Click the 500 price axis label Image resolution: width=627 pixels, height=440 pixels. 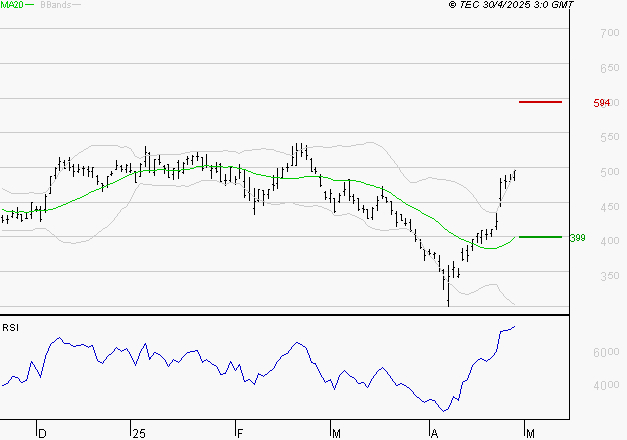point(608,172)
